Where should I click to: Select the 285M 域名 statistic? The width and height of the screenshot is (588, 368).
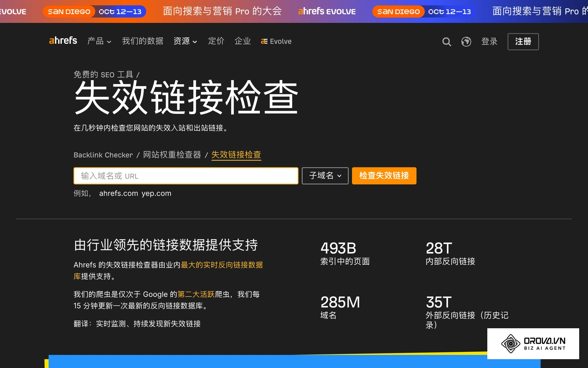click(340, 307)
